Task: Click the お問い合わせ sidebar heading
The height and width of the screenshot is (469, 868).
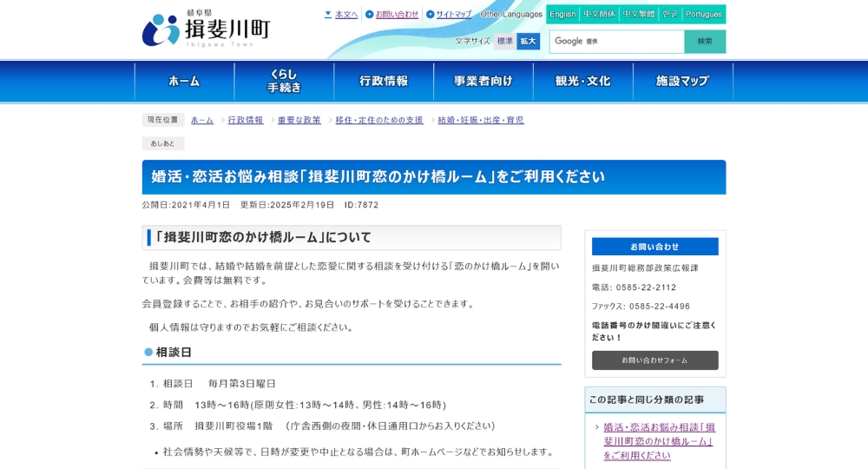Action: pyautogui.click(x=654, y=247)
